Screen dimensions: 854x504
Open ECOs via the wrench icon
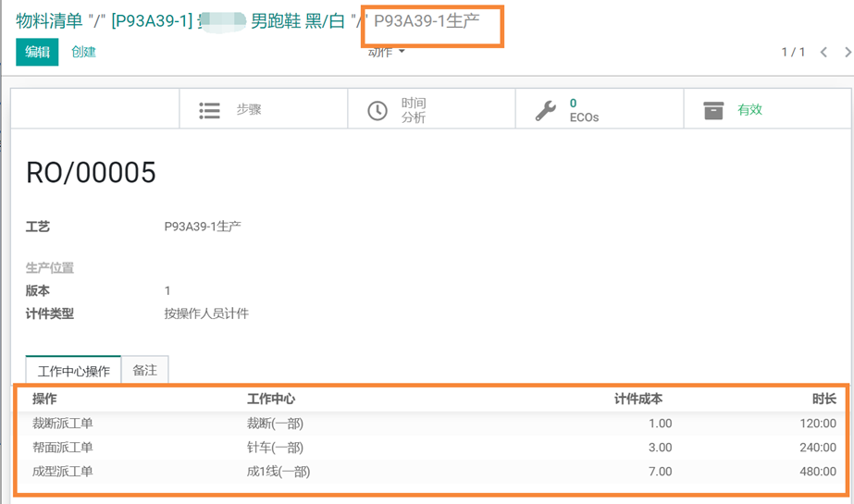click(546, 110)
